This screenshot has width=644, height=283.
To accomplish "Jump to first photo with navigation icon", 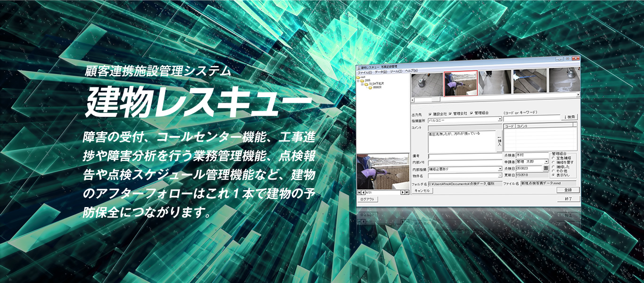I will [359, 192].
